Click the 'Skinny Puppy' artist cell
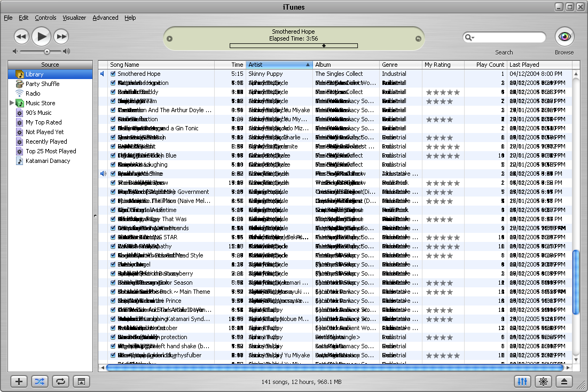 tap(265, 74)
